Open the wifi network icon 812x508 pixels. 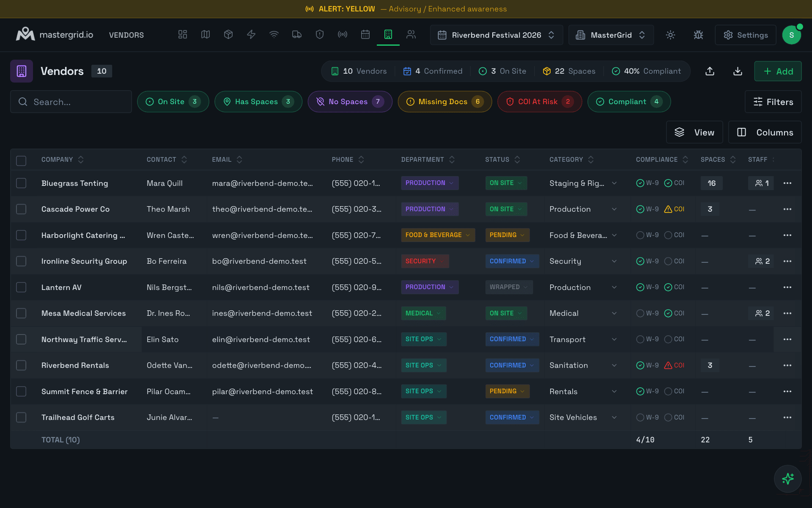(274, 35)
